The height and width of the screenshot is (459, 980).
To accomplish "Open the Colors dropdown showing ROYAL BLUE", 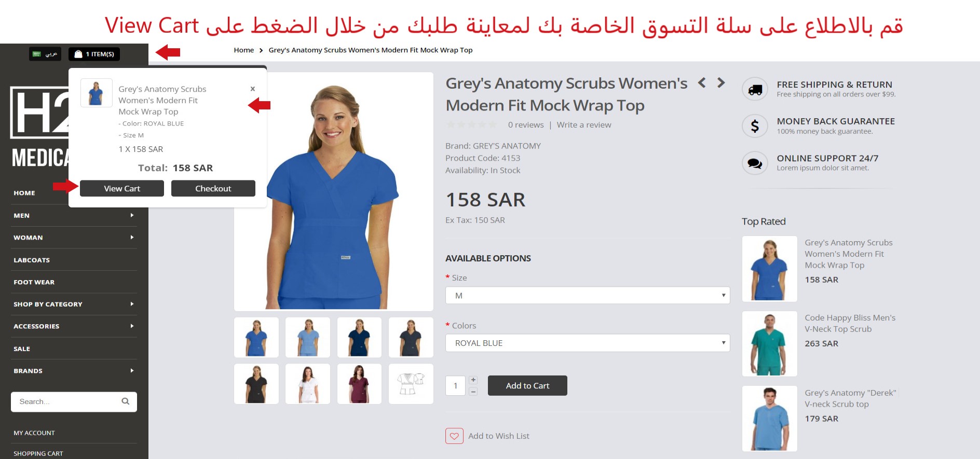I will pos(588,343).
